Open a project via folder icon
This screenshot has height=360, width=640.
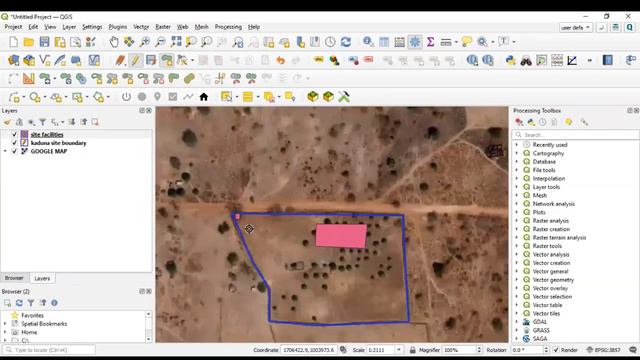tap(29, 42)
